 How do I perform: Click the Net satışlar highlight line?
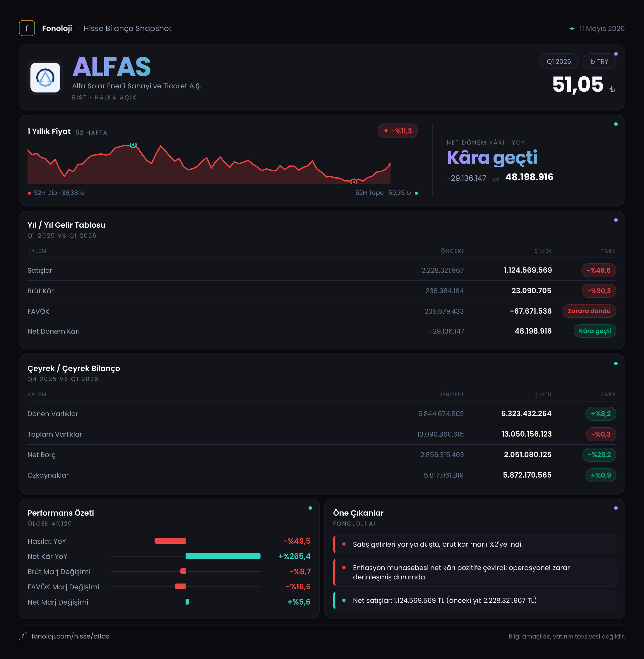point(475,600)
